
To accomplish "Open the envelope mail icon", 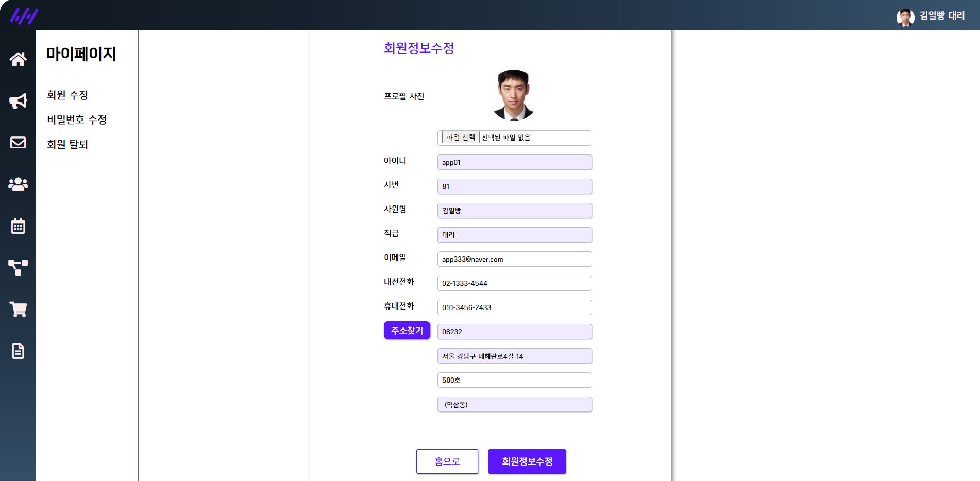I will (x=18, y=143).
